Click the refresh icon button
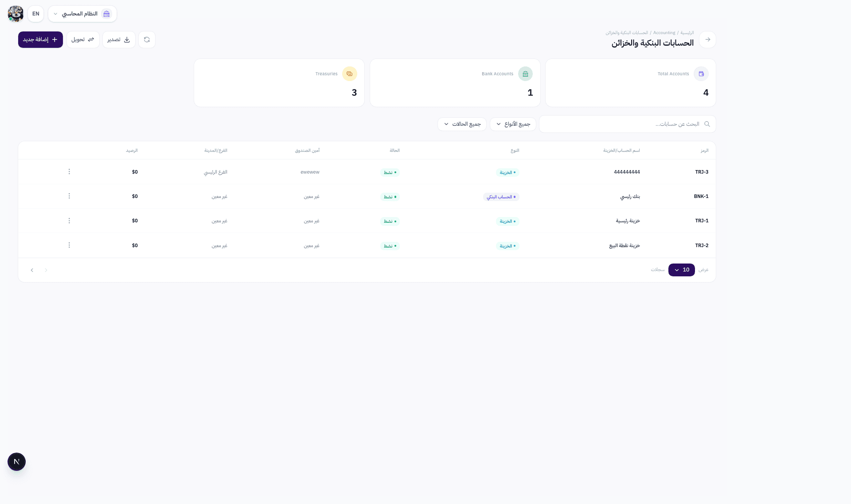Viewport: 851px width, 504px height. coord(147,40)
